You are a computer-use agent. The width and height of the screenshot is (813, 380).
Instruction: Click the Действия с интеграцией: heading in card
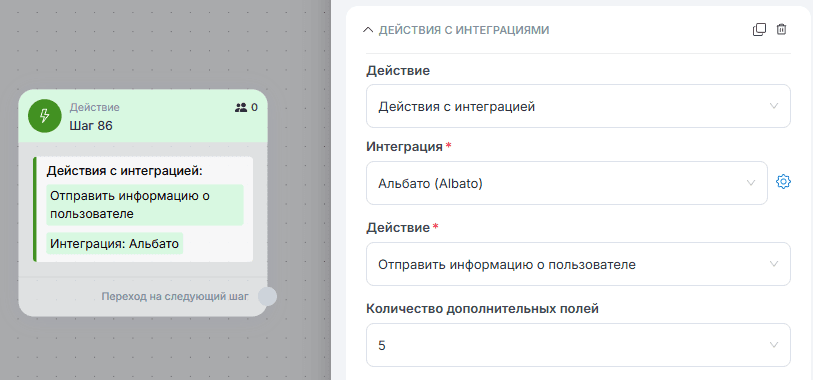click(x=124, y=171)
